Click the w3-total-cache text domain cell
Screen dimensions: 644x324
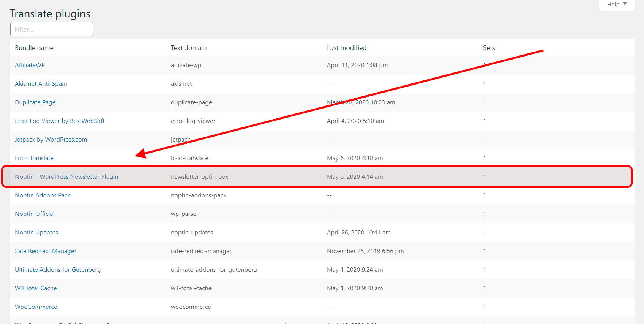[x=191, y=288]
